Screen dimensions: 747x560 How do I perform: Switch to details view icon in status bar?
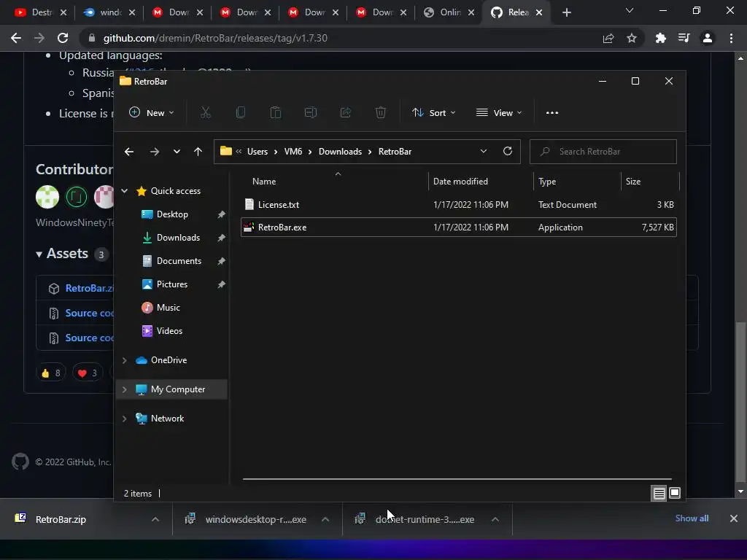(x=659, y=494)
